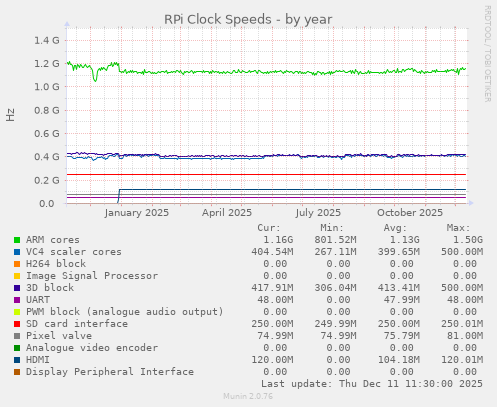Screen dimensions: 497x407
Task: Click the 'SD card interface' legend label
Action: pos(77,324)
